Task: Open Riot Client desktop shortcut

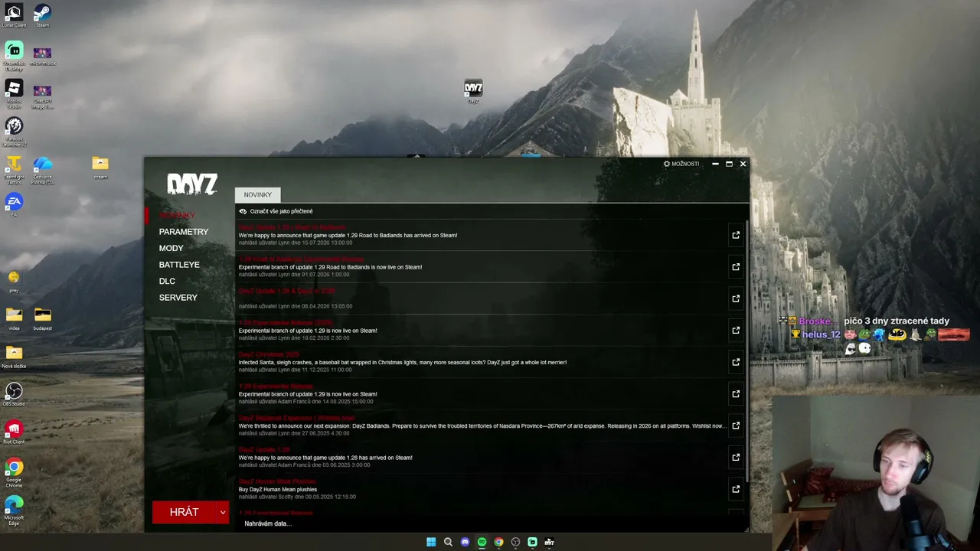Action: [14, 432]
